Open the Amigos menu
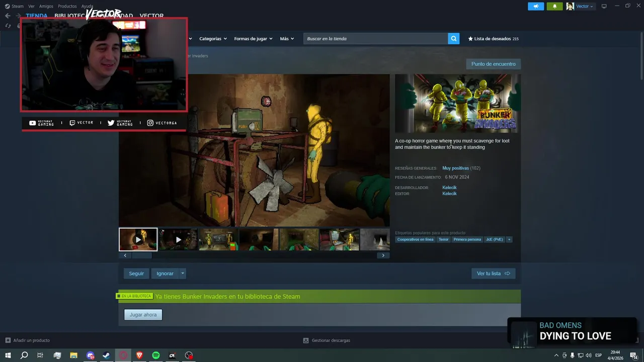The image size is (644, 362). 46,6
